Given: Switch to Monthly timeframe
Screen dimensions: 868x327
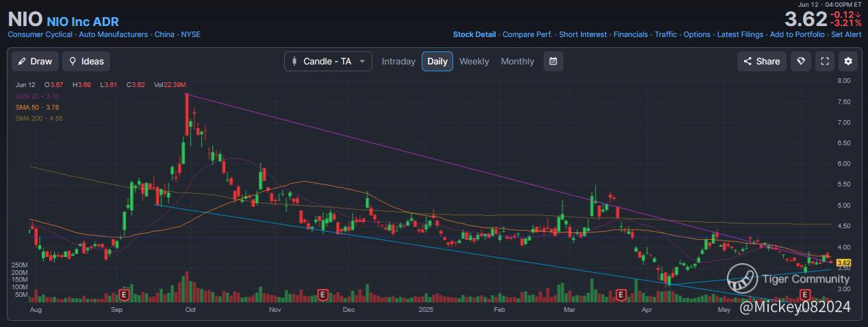Looking at the screenshot, I should pos(518,61).
